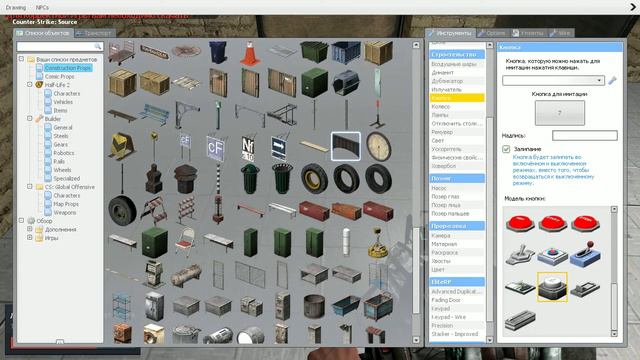Click the arrow at top-right corner
This screenshot has width=640, height=360.
tap(633, 7)
